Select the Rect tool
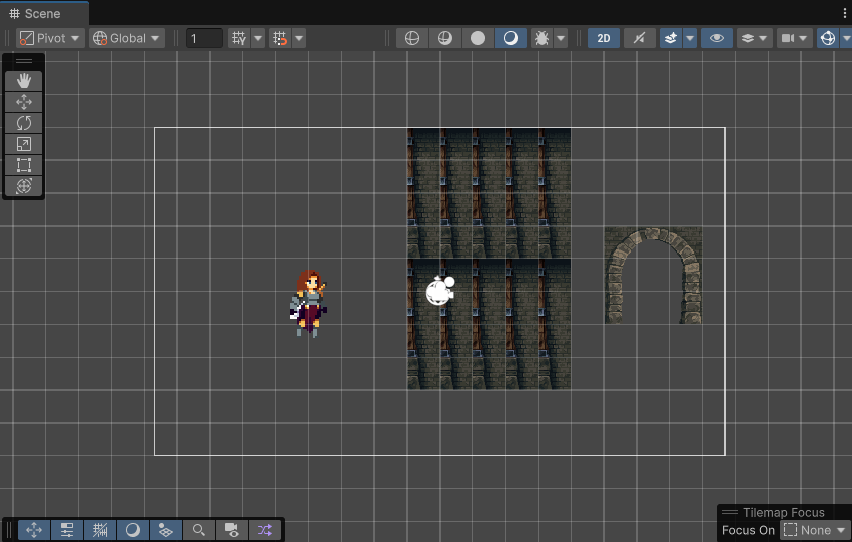The image size is (852, 542). coord(23,165)
